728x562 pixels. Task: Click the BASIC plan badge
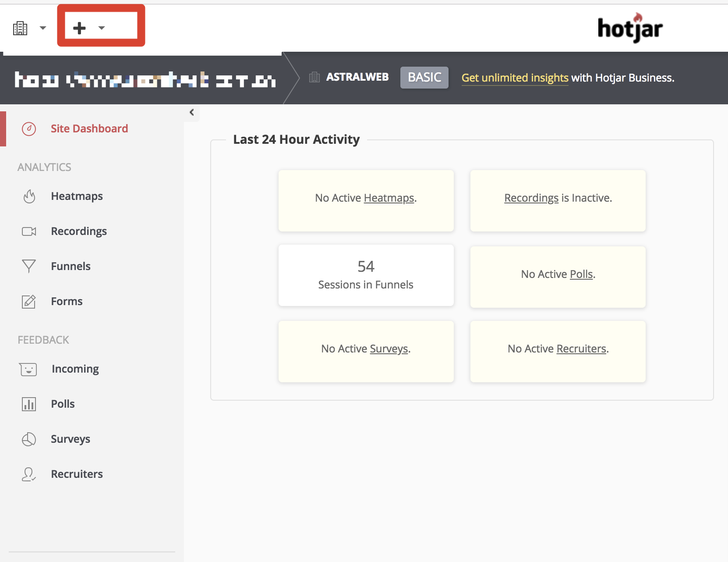tap(424, 78)
